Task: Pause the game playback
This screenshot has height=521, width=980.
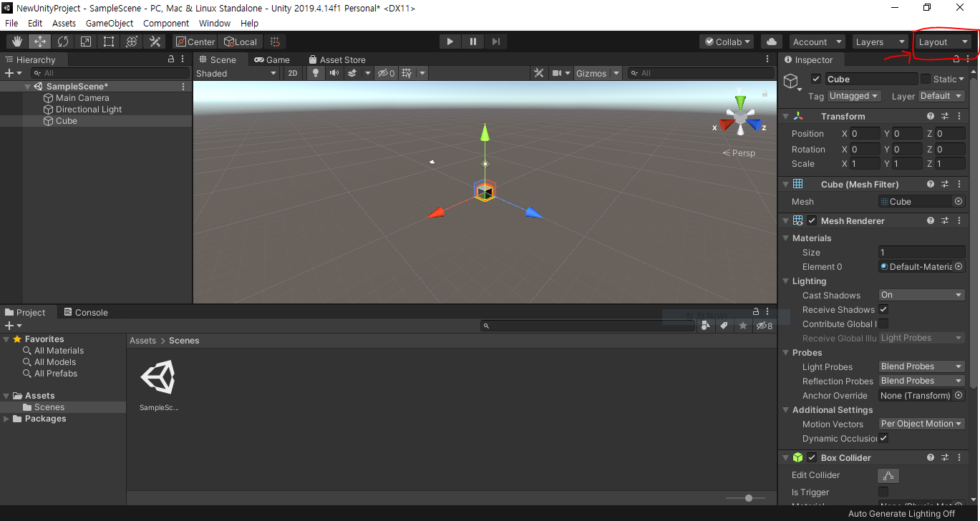Action: [x=472, y=42]
